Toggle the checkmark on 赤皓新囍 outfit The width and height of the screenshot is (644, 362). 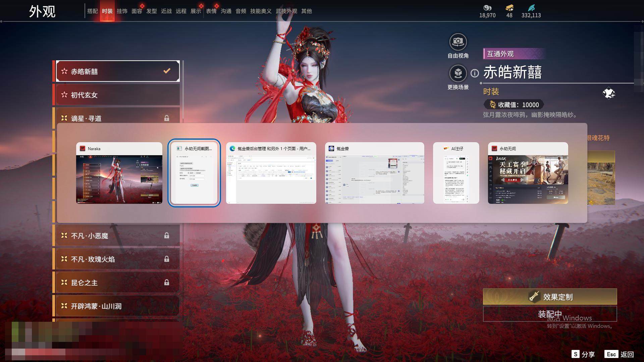coord(167,71)
